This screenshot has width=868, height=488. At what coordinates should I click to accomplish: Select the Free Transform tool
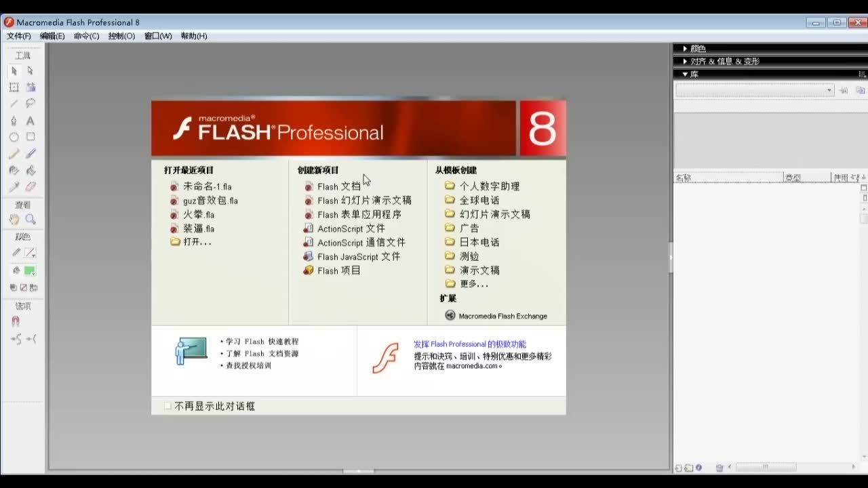tap(14, 87)
